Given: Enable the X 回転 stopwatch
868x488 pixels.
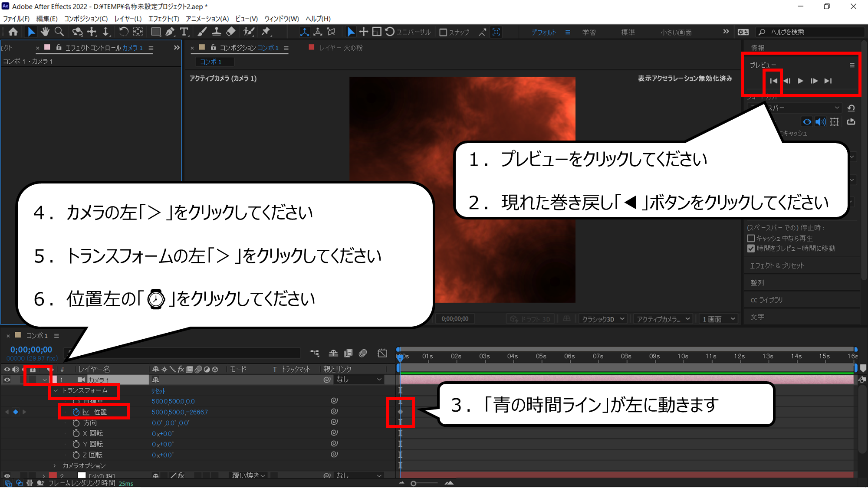Looking at the screenshot, I should [76, 433].
